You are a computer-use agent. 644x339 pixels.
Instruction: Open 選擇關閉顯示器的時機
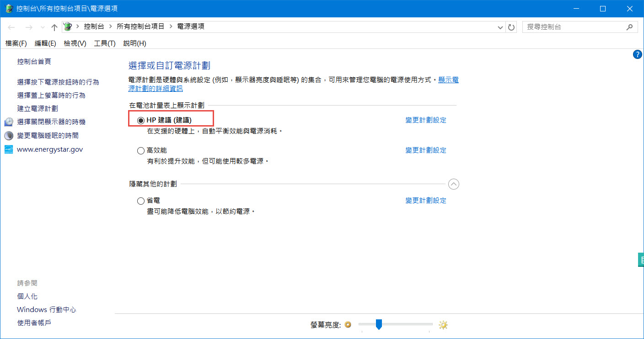51,122
